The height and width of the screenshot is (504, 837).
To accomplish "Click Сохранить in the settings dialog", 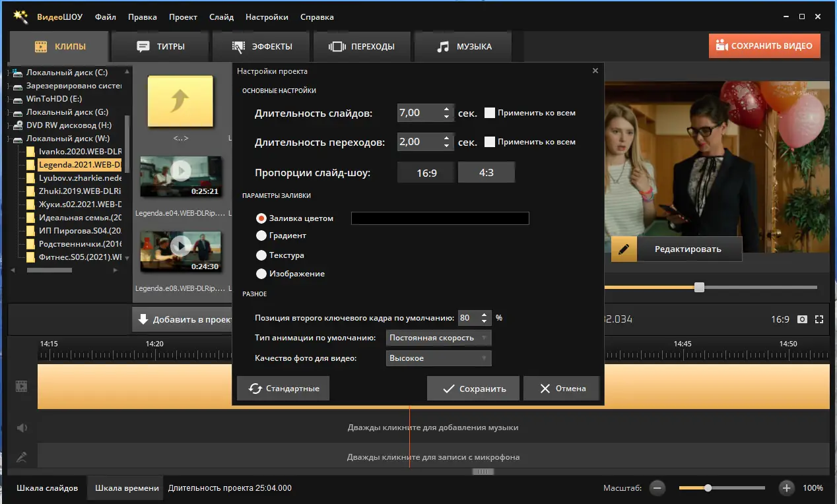I will pos(473,389).
